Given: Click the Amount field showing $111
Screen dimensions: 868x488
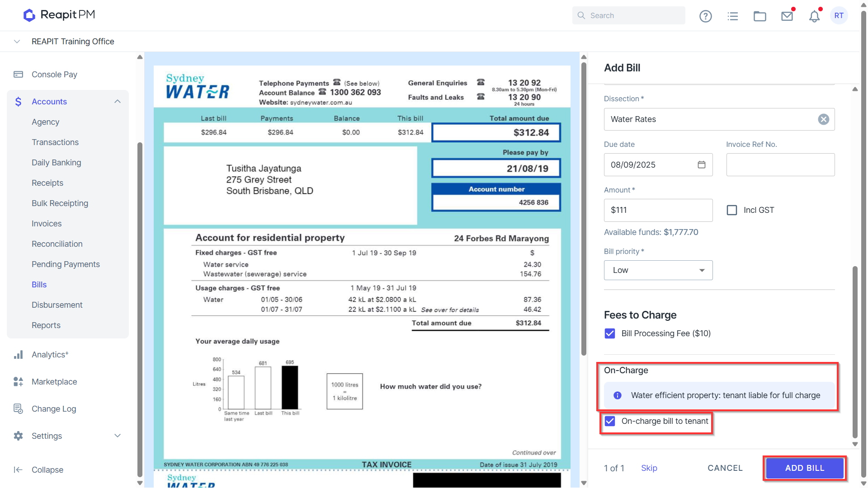Looking at the screenshot, I should (658, 210).
